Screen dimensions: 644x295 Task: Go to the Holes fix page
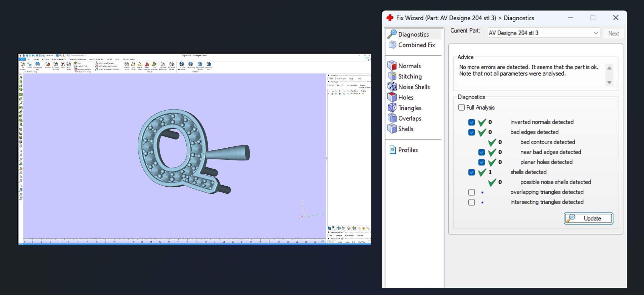[x=406, y=97]
